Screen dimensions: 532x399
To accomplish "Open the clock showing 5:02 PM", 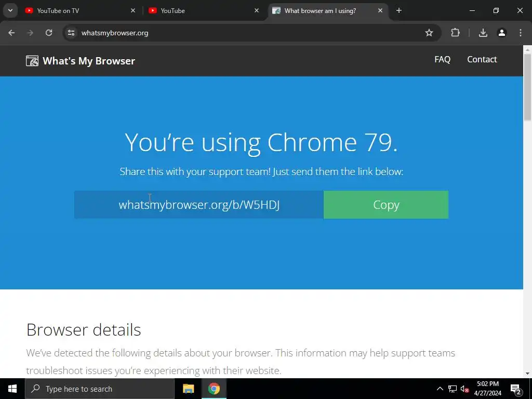I will tap(488, 389).
